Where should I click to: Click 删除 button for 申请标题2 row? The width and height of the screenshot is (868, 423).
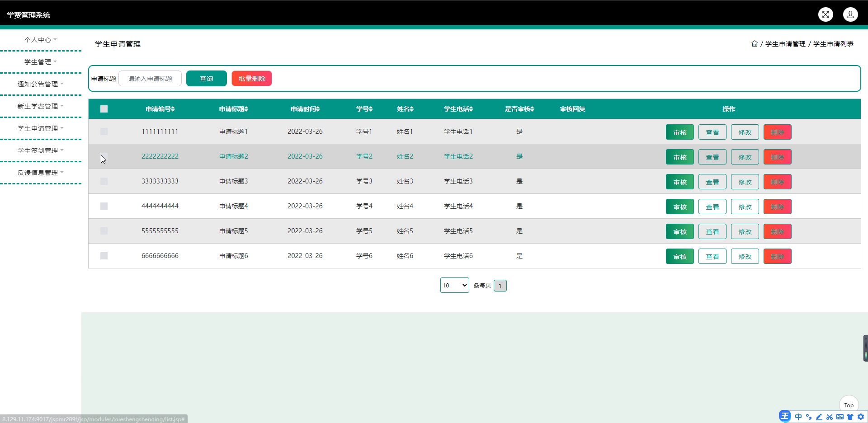[778, 157]
